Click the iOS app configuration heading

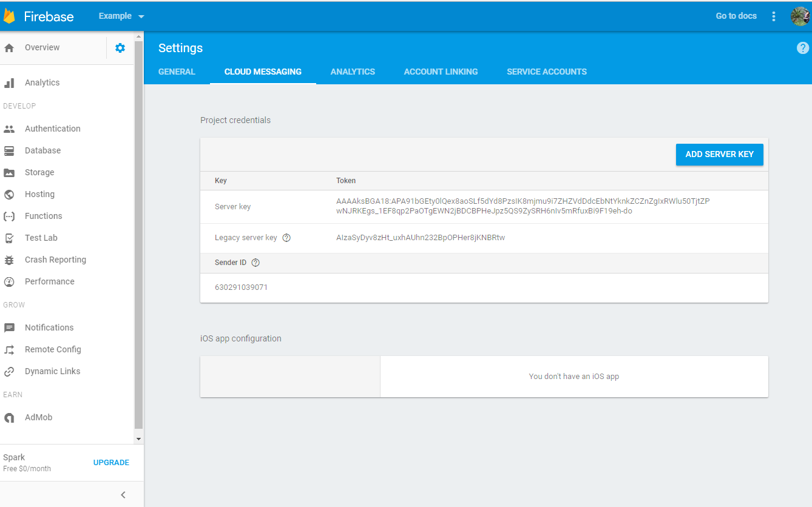click(241, 338)
